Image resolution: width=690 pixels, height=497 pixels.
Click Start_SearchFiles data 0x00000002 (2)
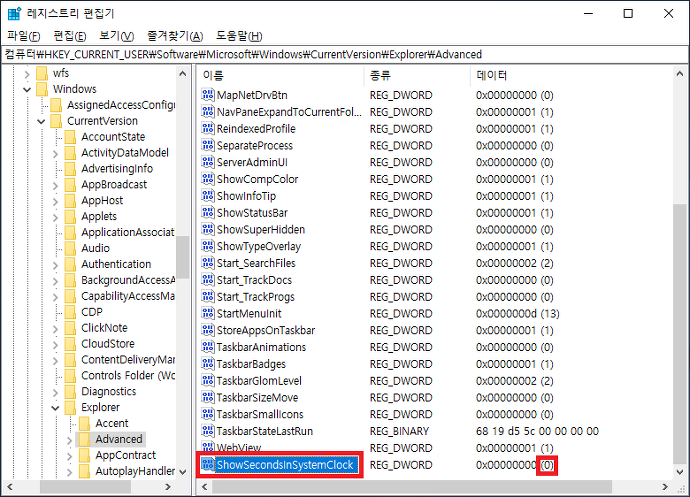tap(514, 263)
